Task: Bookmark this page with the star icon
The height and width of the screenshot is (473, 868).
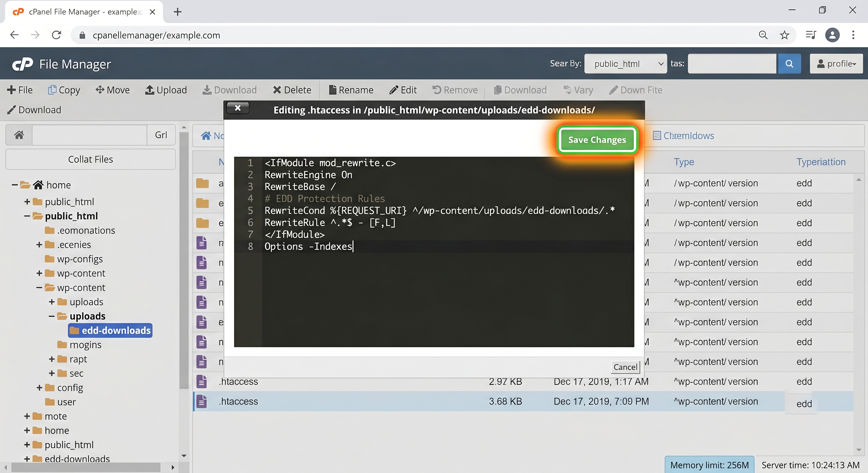Action: click(x=784, y=35)
